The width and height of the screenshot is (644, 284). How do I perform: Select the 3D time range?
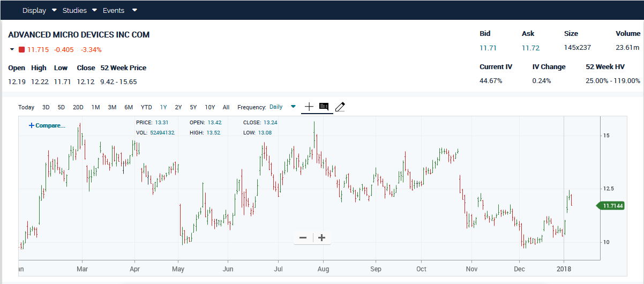[46, 107]
